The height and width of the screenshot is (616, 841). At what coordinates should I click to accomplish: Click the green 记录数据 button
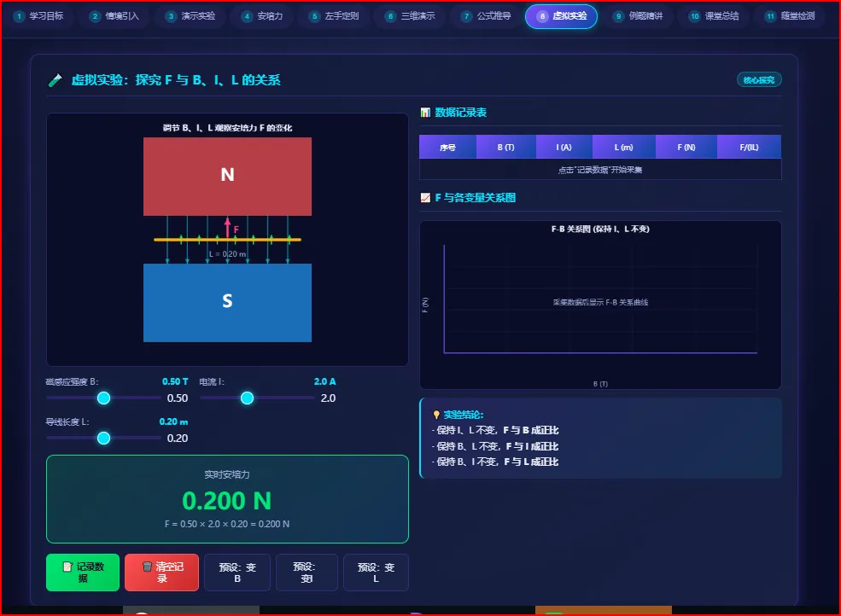coord(83,572)
